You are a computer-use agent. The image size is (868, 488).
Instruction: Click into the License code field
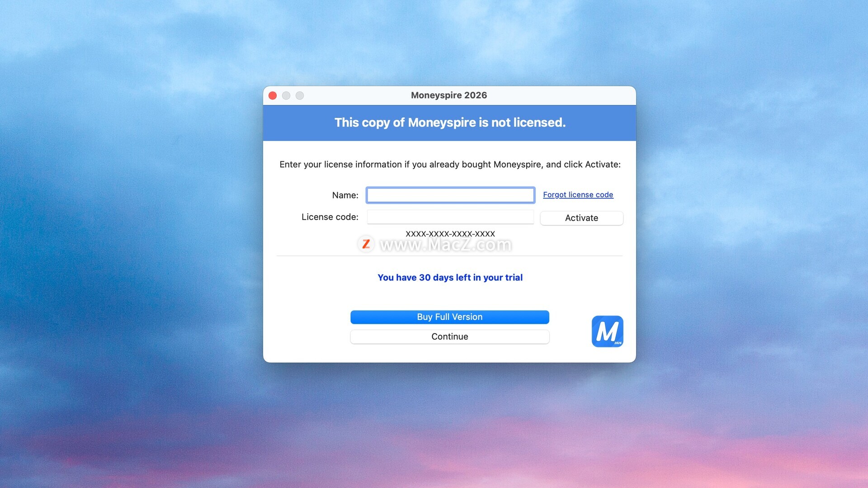coord(450,217)
